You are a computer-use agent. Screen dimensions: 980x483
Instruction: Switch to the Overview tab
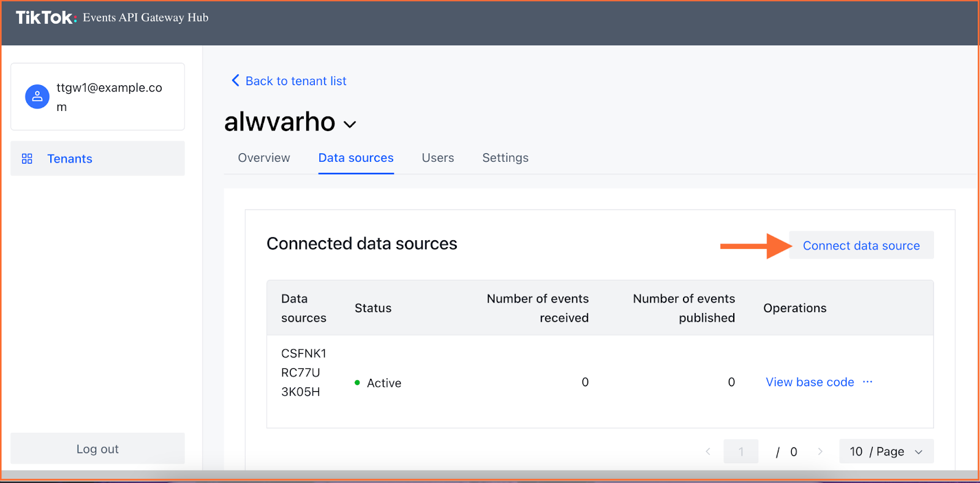pos(264,158)
